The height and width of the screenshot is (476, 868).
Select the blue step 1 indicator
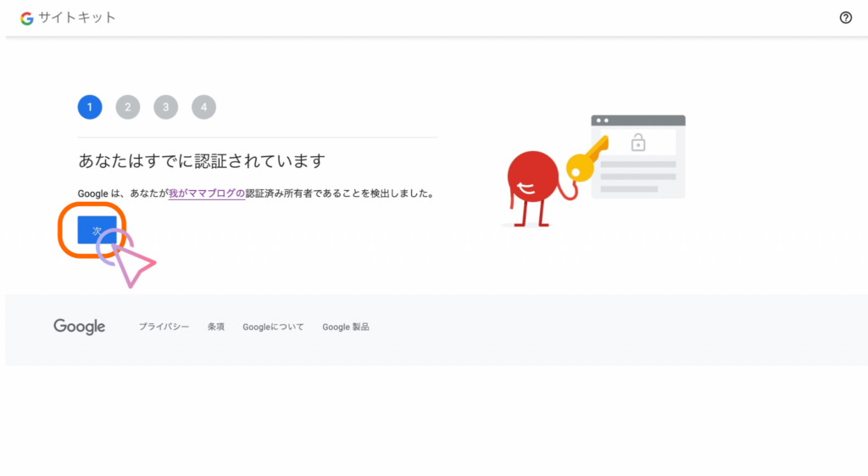(x=90, y=107)
